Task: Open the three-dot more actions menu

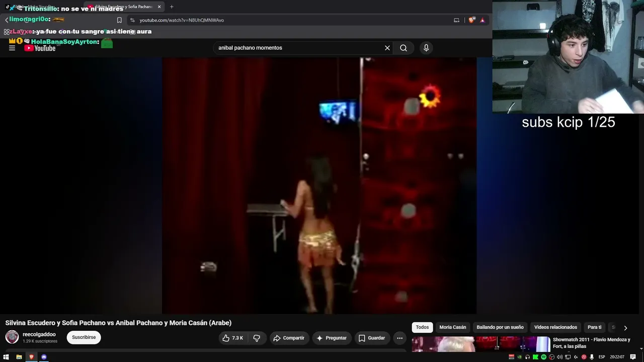Action: click(399, 338)
